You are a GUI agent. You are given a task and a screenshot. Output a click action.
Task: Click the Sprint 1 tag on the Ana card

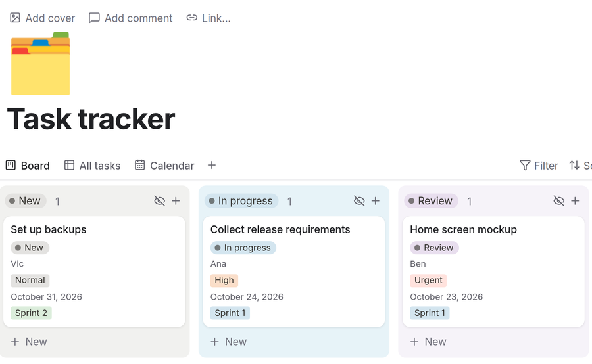[230, 313]
